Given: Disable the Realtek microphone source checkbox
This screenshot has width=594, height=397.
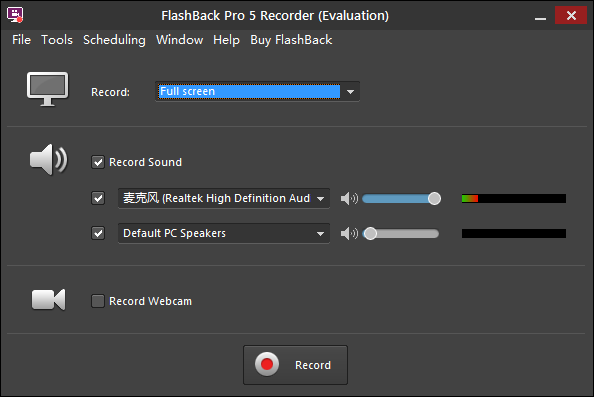Looking at the screenshot, I should [98, 198].
